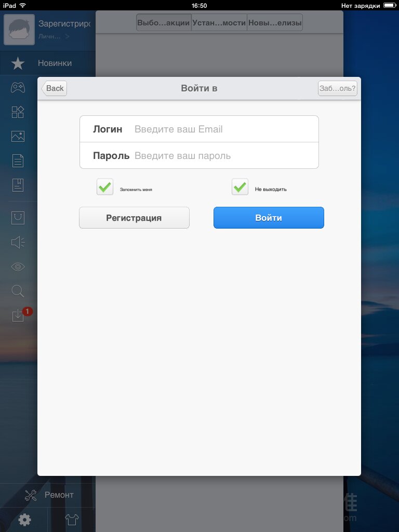399x532 pixels.
Task: Toggle the 'Запомнить меня' checkbox
Action: tap(105, 187)
